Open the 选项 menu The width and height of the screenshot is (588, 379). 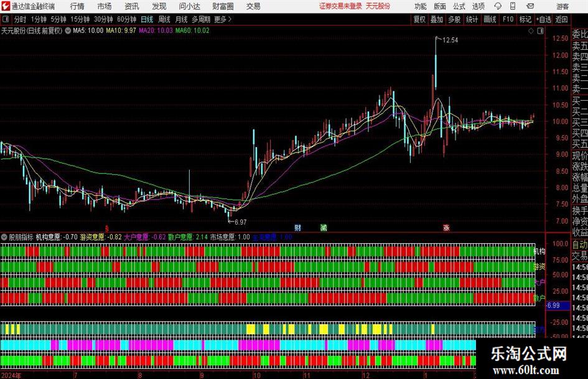[x=478, y=6]
